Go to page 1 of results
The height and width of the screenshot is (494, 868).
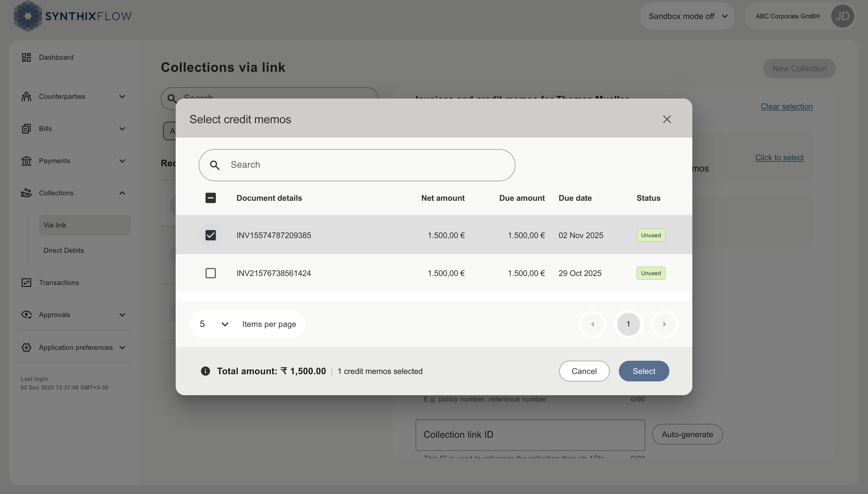(x=628, y=324)
